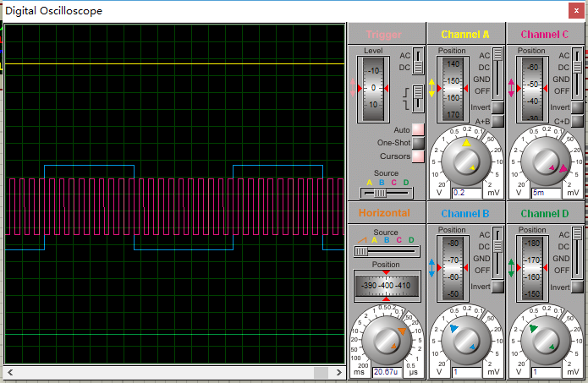This screenshot has width=588, height=383.
Task: Toggle Channel A A+B button
Action: (497, 121)
